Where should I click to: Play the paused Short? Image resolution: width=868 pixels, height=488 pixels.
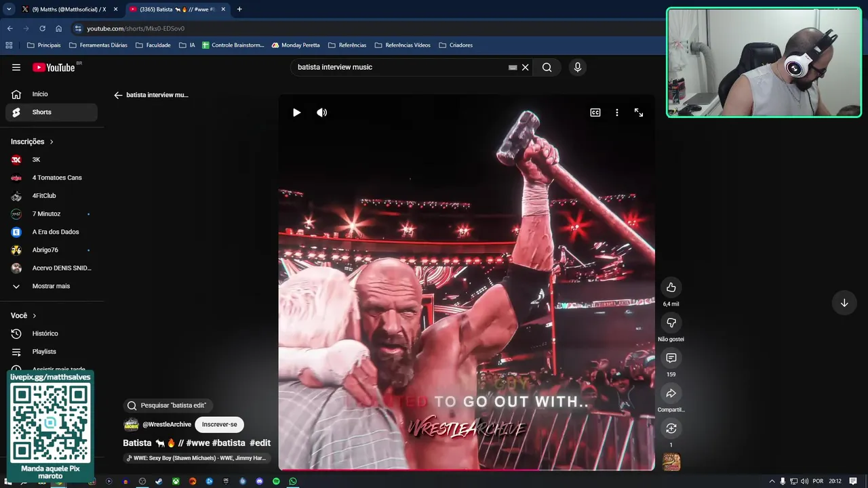pyautogui.click(x=296, y=113)
